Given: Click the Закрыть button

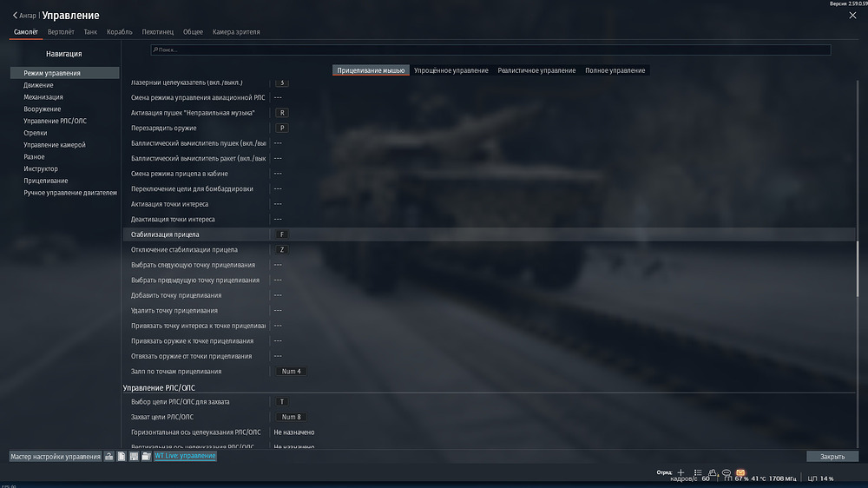Looking at the screenshot, I should [x=832, y=457].
